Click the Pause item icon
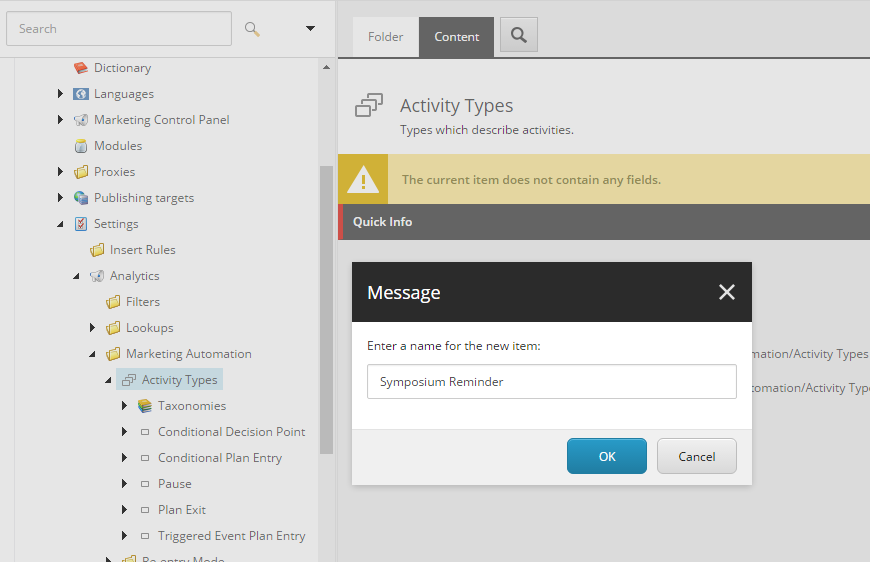 coord(145,484)
